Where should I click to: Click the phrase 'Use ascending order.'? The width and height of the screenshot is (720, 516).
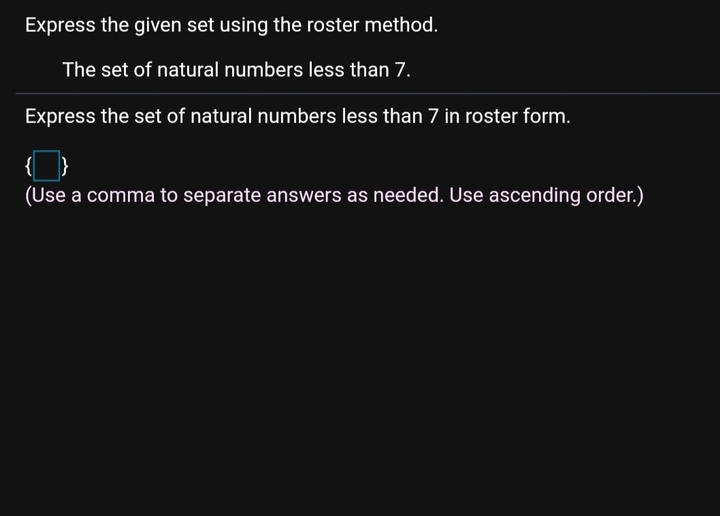click(x=546, y=195)
